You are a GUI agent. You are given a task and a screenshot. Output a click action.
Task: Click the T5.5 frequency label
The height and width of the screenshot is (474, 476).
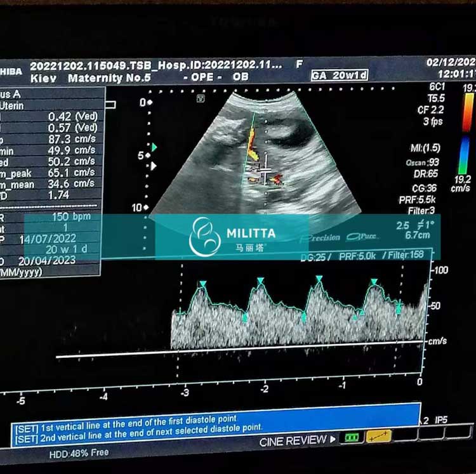[x=436, y=98]
